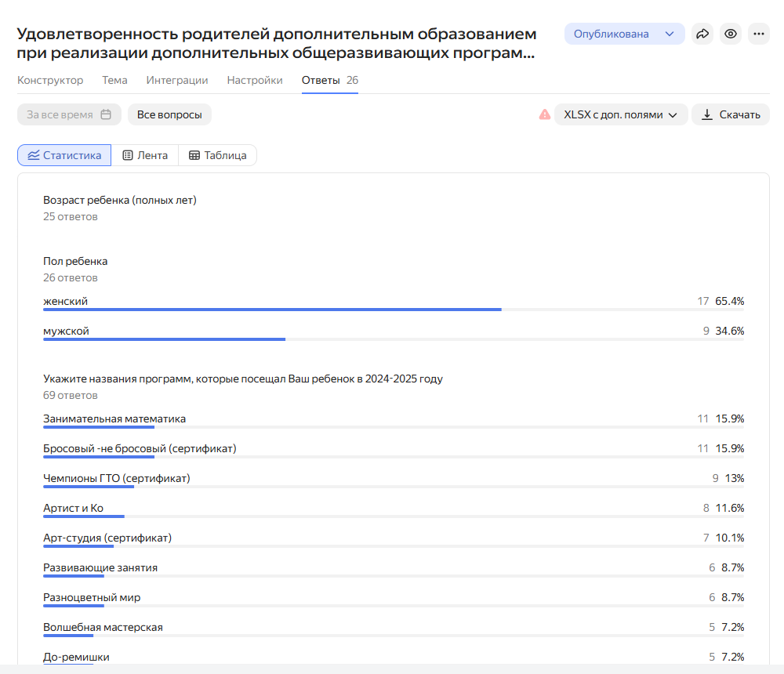Click the calendar icon in date filter
The width and height of the screenshot is (784, 674).
pyautogui.click(x=107, y=114)
